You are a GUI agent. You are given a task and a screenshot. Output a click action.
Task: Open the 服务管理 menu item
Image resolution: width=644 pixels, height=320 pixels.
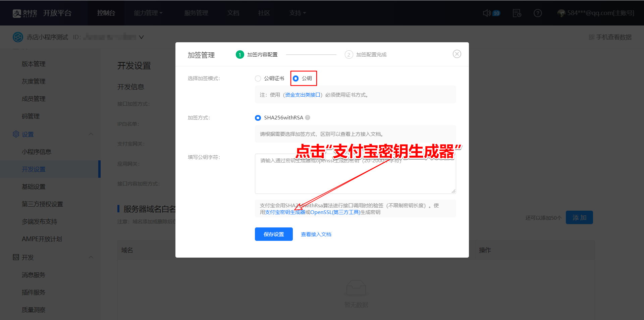196,13
